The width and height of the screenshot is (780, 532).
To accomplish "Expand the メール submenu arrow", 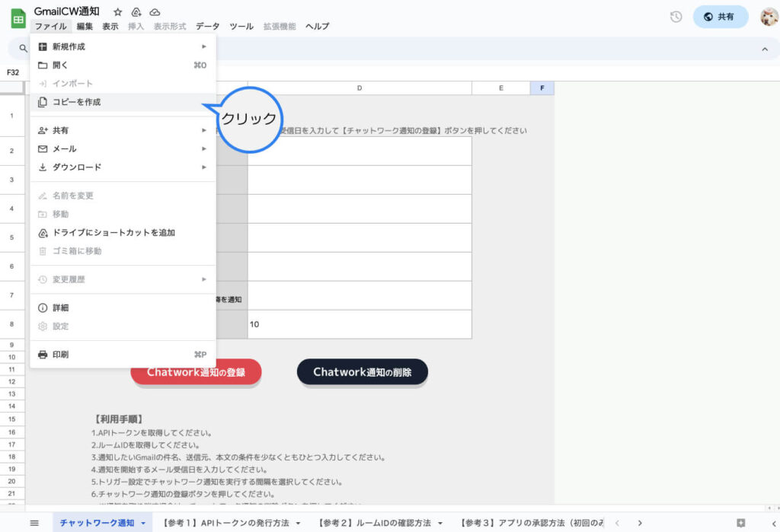I will pos(204,148).
